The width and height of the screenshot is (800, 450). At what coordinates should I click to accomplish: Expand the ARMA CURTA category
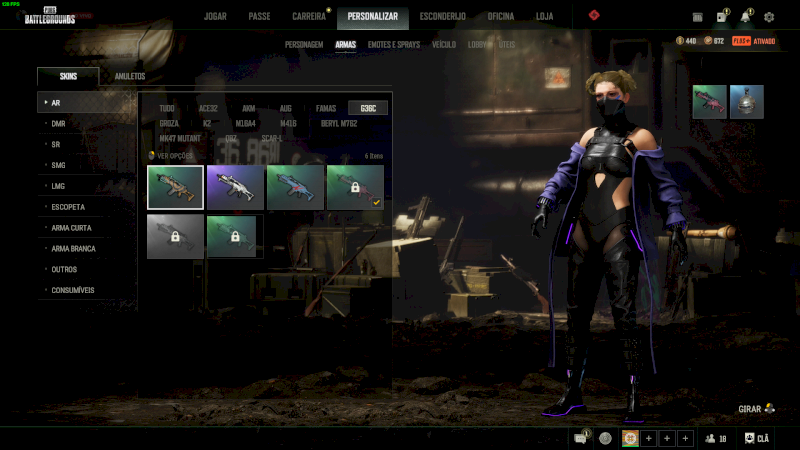[87, 228]
